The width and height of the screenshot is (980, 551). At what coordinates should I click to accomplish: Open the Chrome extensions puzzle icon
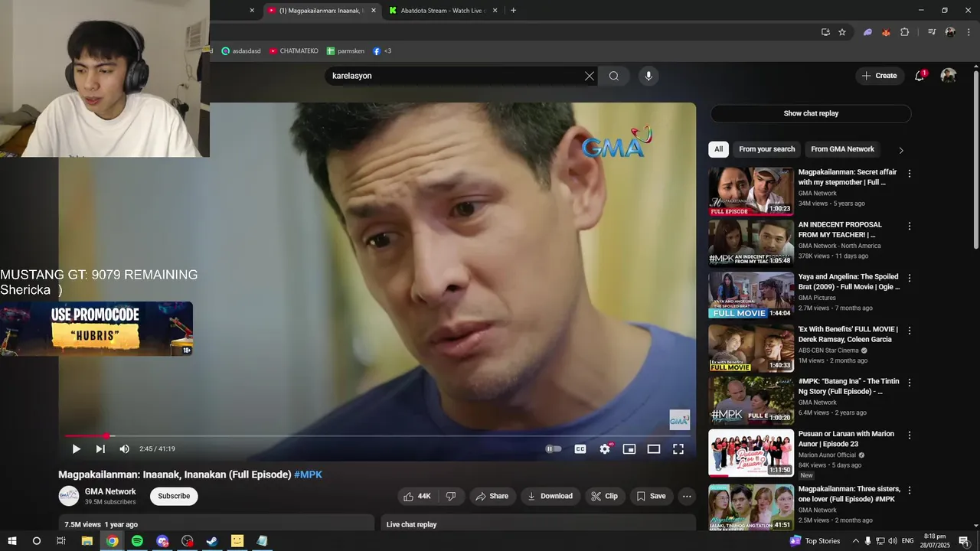pos(904,32)
